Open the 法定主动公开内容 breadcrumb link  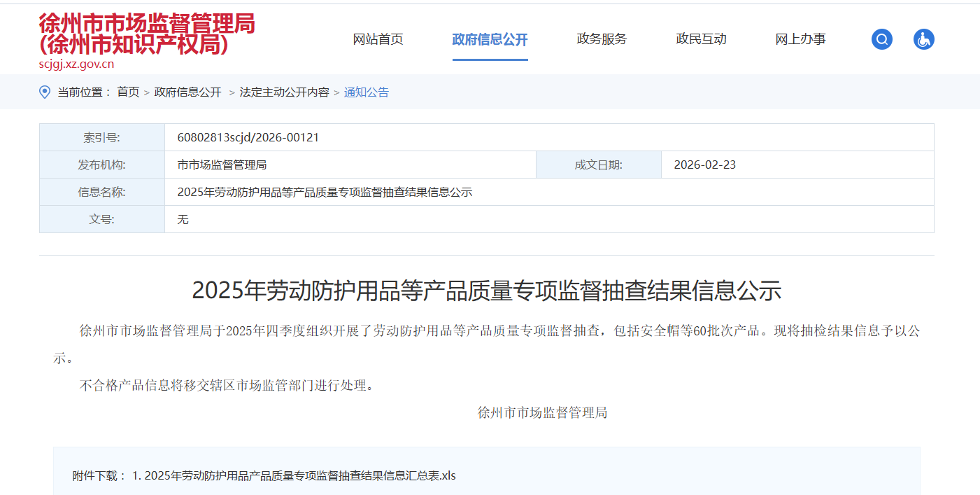(x=284, y=92)
